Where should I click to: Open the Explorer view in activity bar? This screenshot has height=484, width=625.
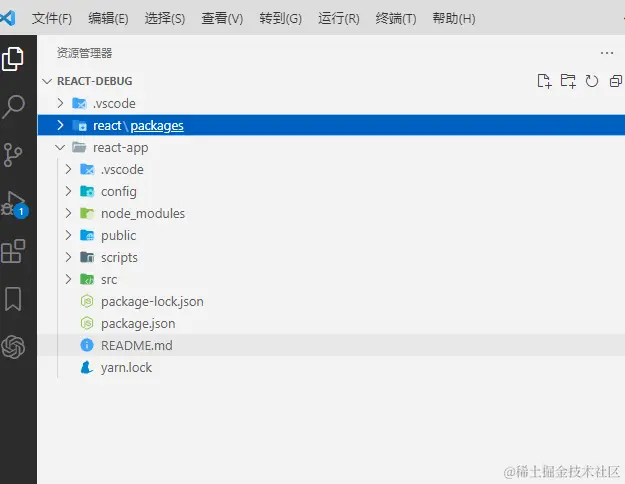[13, 59]
